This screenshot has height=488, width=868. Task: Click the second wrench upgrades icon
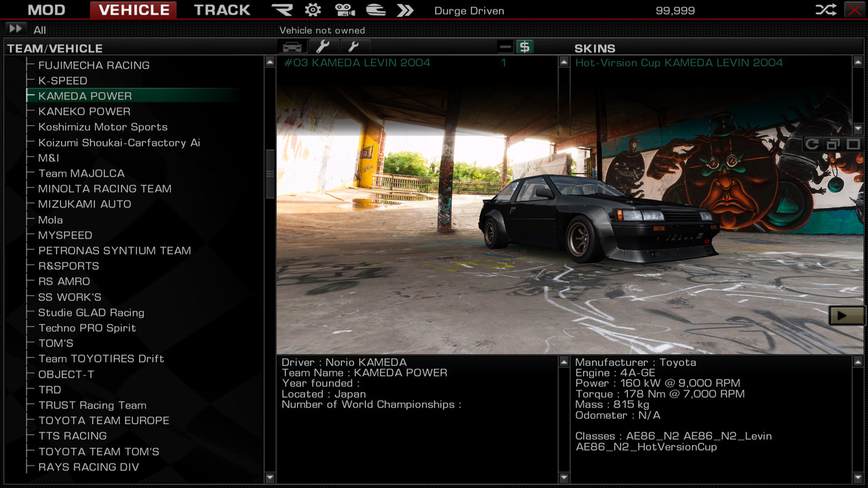click(x=354, y=46)
